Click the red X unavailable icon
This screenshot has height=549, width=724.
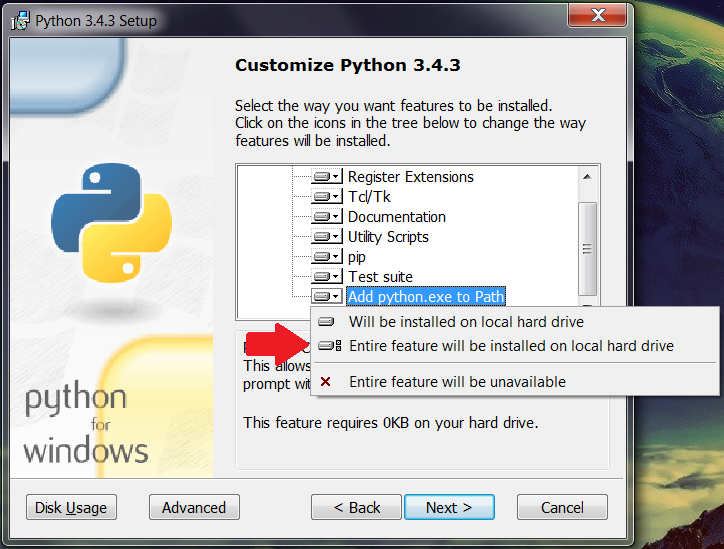(x=326, y=381)
